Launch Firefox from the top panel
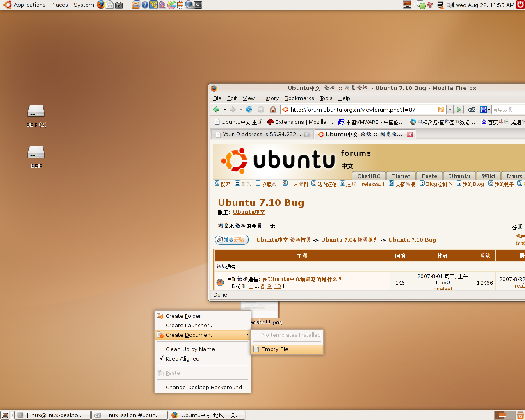 (101, 5)
